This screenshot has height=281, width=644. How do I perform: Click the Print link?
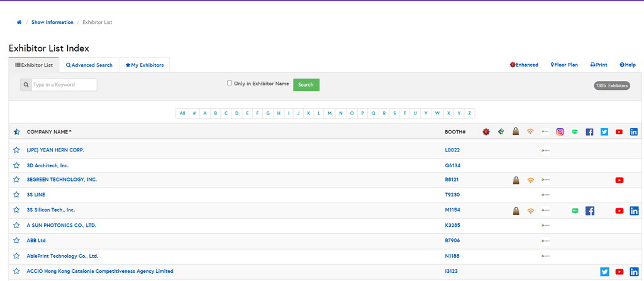tap(599, 65)
